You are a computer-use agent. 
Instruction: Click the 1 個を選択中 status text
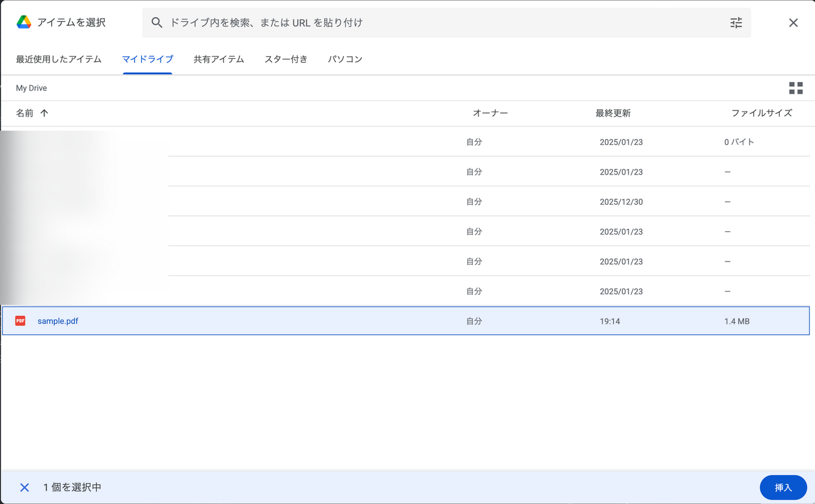[72, 487]
